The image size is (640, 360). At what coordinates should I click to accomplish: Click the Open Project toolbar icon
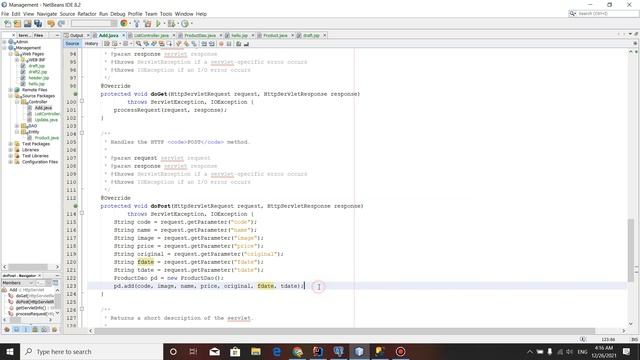click(27, 24)
